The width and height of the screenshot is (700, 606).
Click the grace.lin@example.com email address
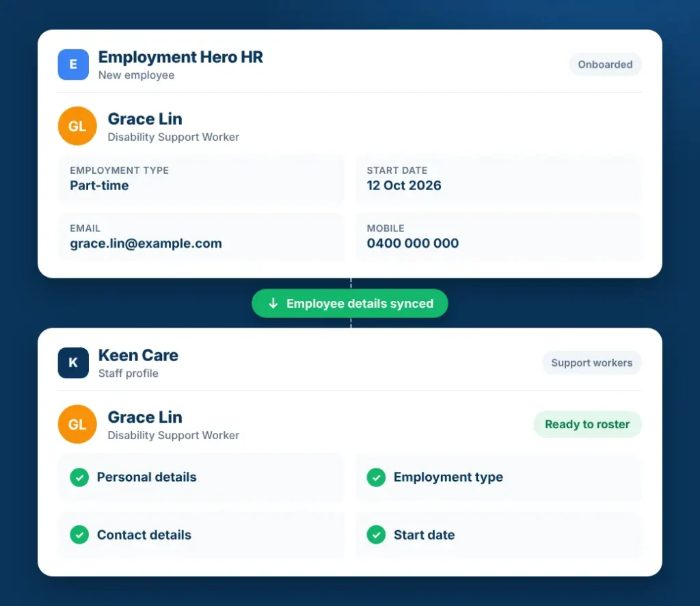(146, 243)
